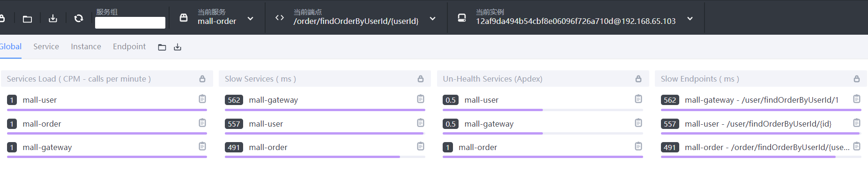Click mall-gateway in Un-Health Services list

[x=489, y=124]
